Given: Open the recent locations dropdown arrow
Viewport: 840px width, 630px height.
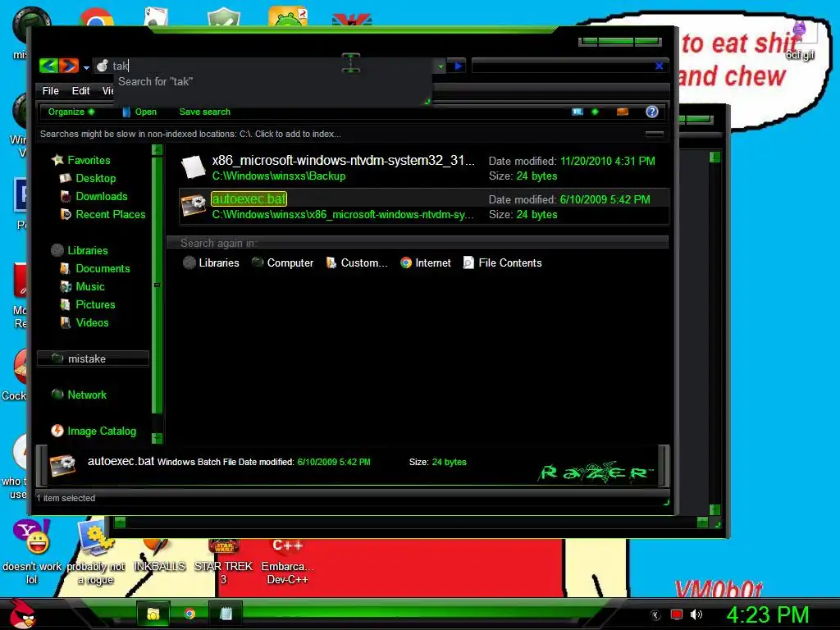Looking at the screenshot, I should [x=86, y=67].
